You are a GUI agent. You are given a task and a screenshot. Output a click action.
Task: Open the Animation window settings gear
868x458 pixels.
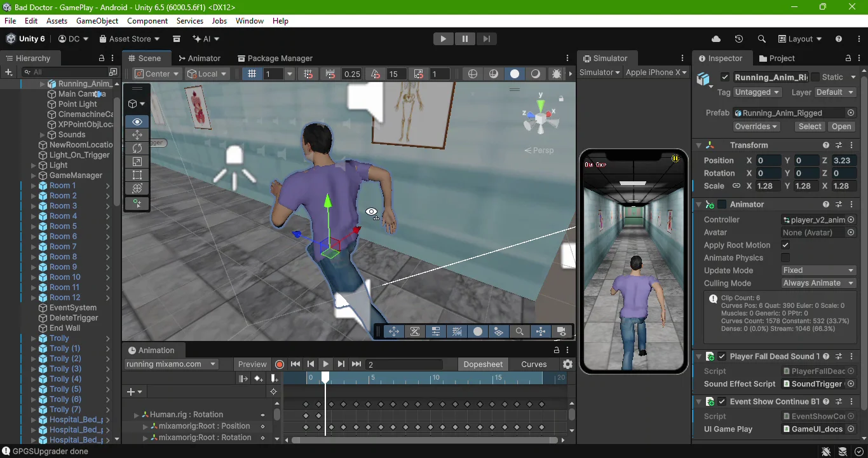click(x=567, y=364)
